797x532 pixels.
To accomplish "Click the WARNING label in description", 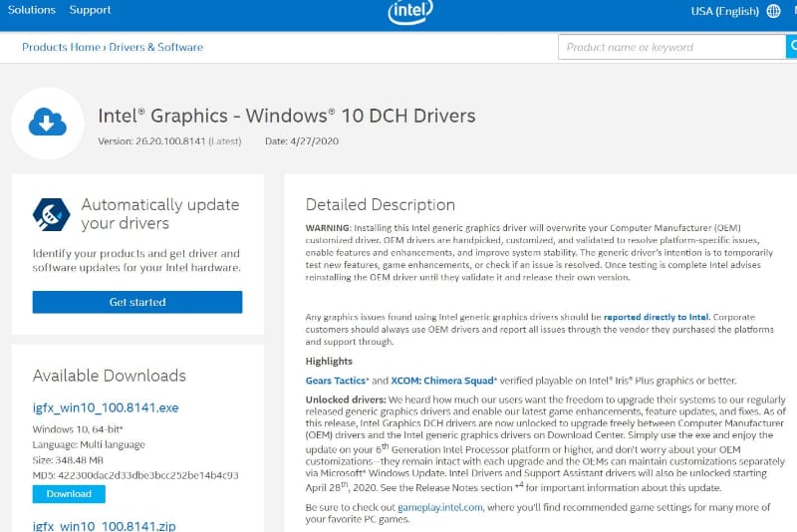I will click(329, 227).
